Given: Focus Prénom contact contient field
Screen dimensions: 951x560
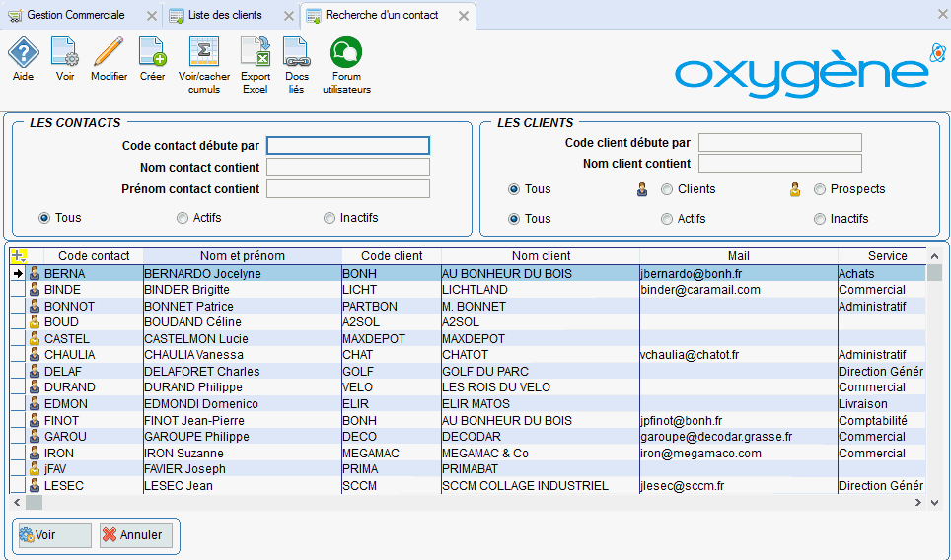Looking at the screenshot, I should 348,189.
